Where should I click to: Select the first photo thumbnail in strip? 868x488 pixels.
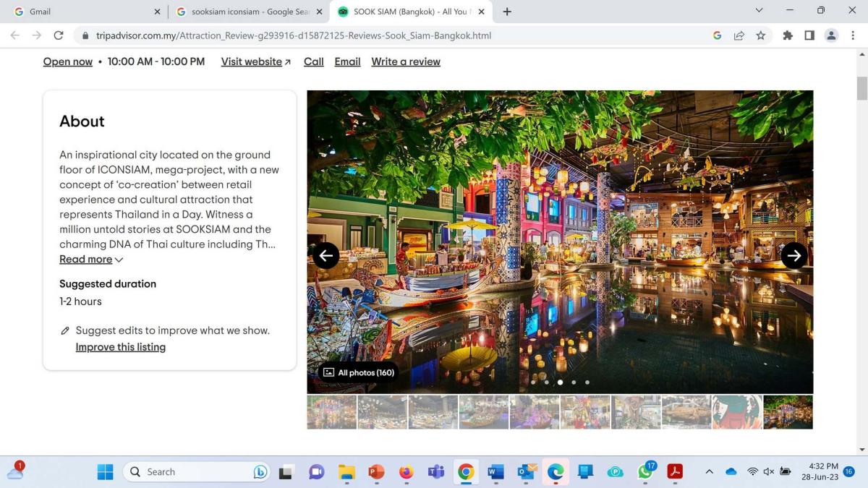(x=332, y=412)
